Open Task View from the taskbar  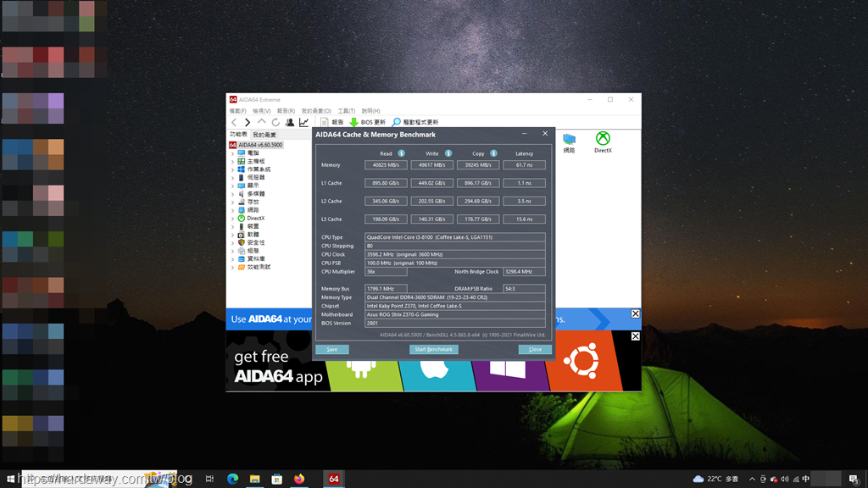(x=210, y=480)
